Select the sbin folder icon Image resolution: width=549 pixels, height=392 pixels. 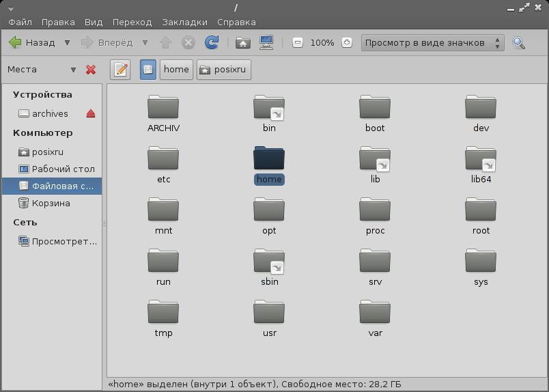click(269, 260)
